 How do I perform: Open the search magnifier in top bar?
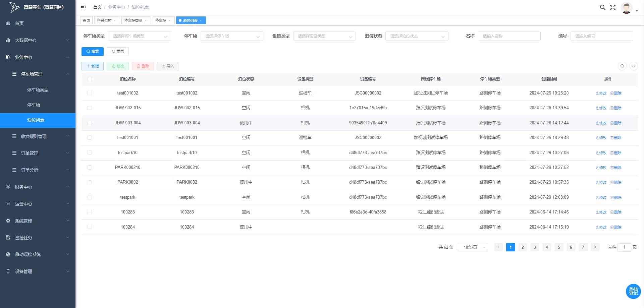(602, 7)
